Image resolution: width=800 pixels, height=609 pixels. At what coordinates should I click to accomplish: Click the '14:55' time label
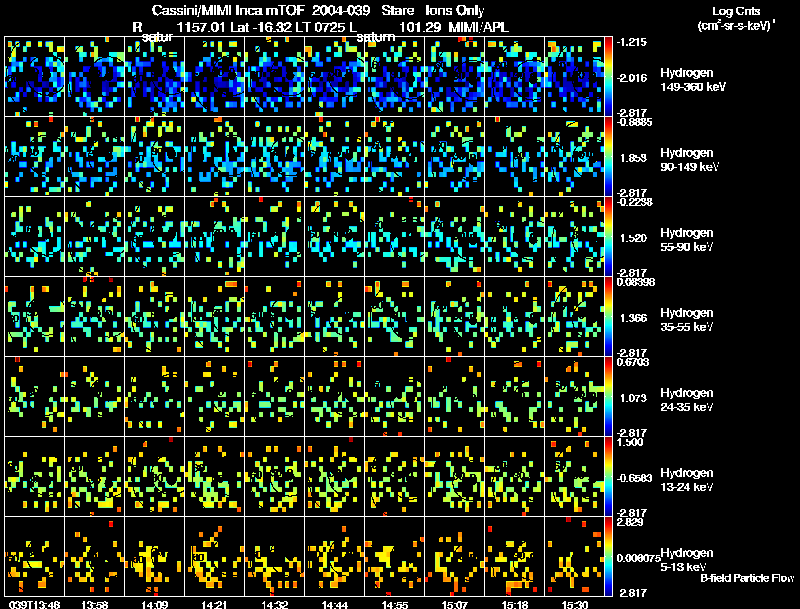[x=394, y=604]
